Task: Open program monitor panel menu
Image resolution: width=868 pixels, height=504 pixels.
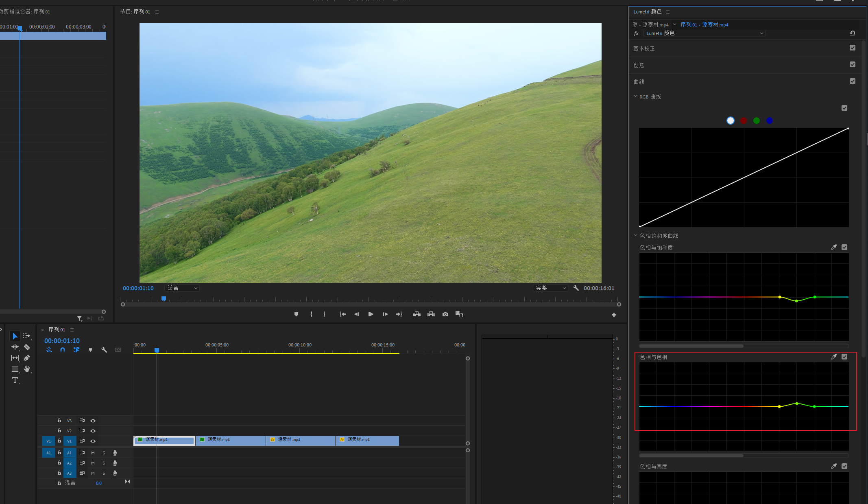Action: tap(157, 12)
